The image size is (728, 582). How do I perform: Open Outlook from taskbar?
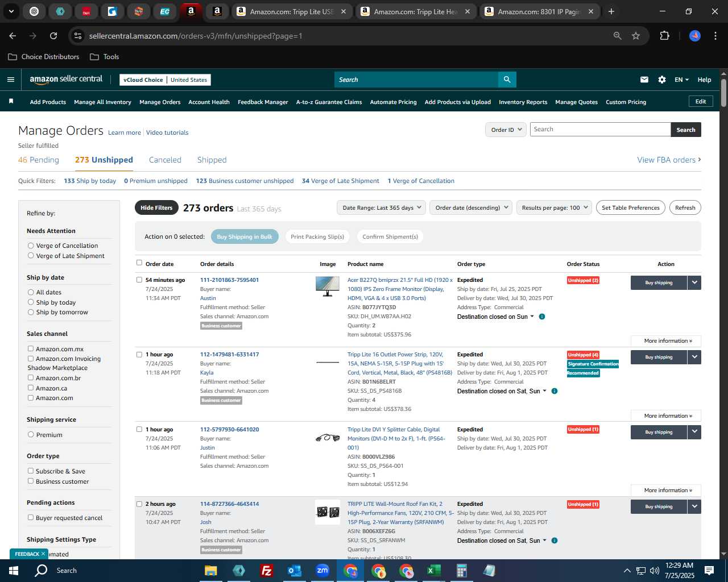click(294, 571)
